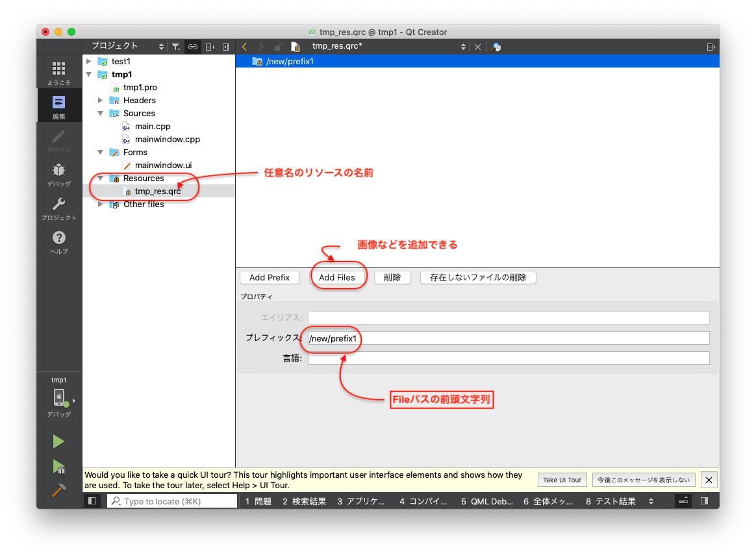The height and width of the screenshot is (557, 756).
Task: Select mainwindow.ui form file
Action: (163, 166)
